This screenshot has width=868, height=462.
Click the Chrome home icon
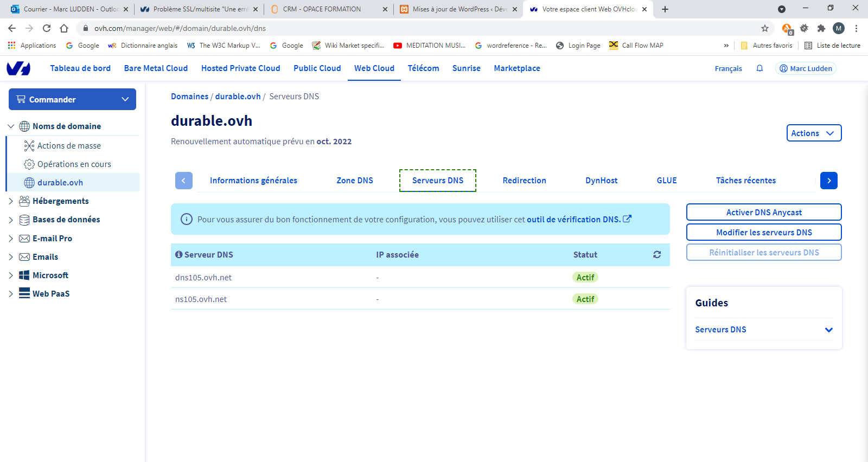pos(64,28)
